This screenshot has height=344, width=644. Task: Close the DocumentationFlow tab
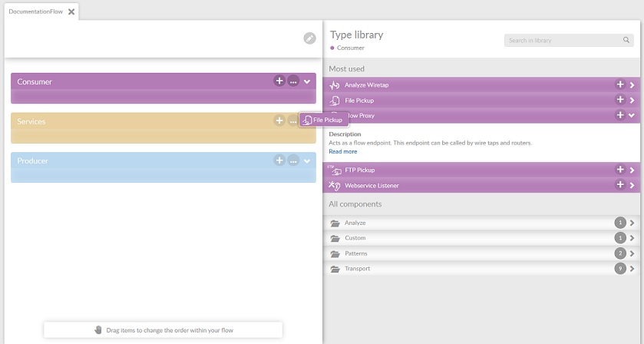pyautogui.click(x=71, y=12)
